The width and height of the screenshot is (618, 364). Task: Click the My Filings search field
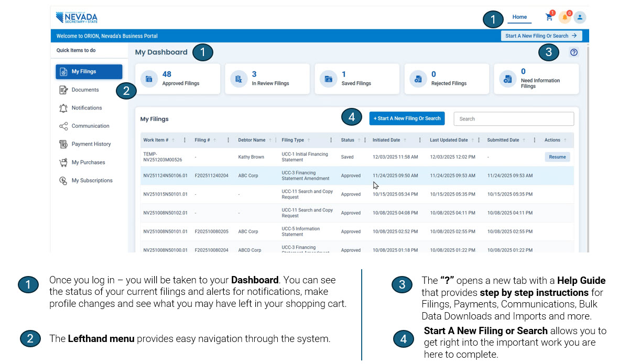coord(514,119)
